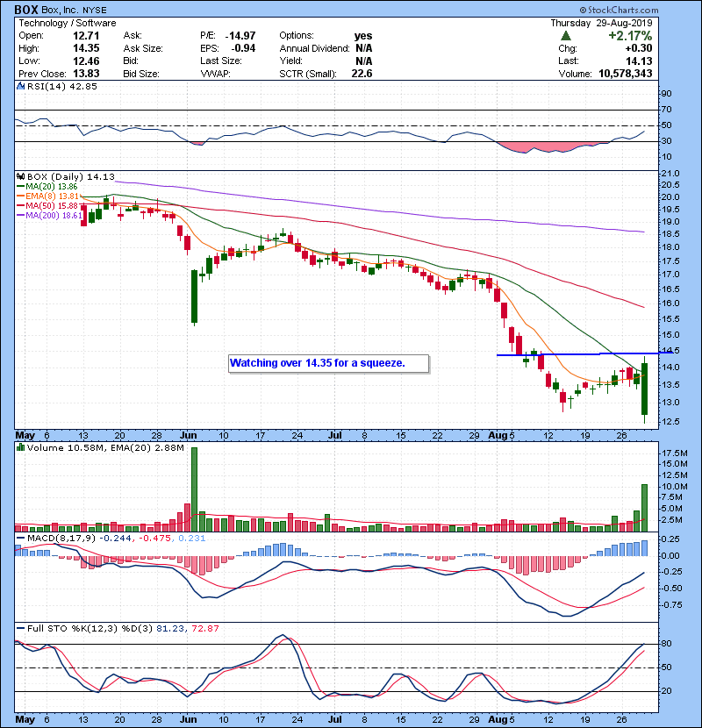Click the Jun label on the price axis

[x=188, y=436]
